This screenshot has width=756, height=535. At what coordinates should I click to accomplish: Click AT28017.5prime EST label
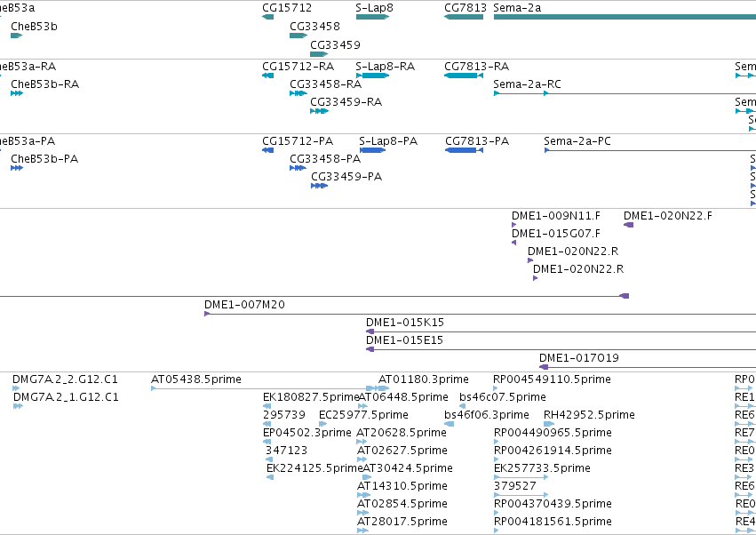coord(402,522)
